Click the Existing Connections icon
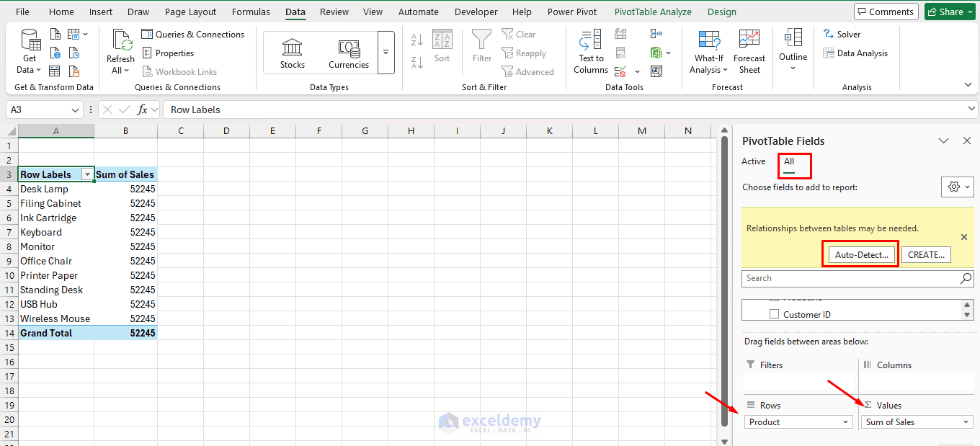Screen dimensions: 980x446 click(x=74, y=71)
